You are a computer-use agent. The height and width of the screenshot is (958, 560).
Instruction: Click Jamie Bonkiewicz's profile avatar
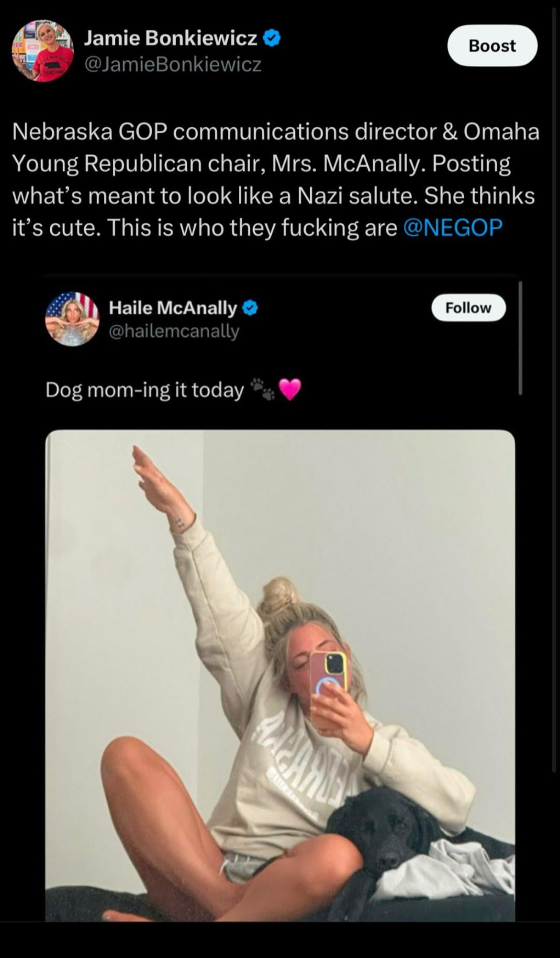43,51
